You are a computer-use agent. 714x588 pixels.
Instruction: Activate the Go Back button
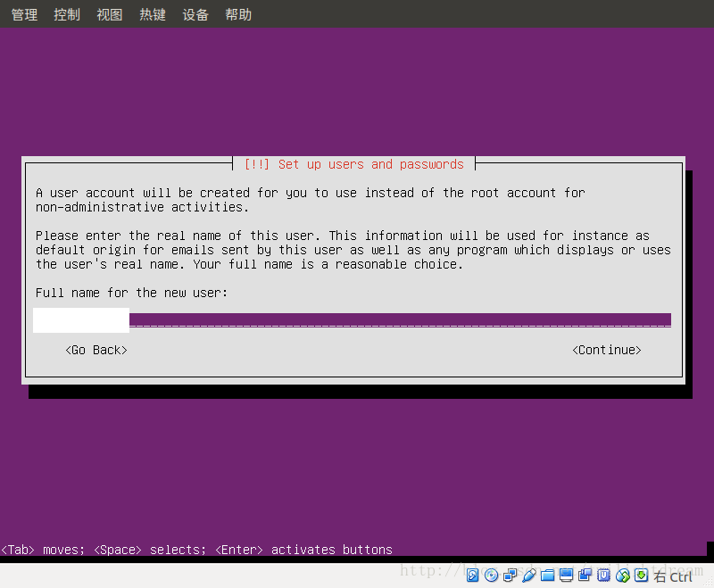tap(95, 350)
